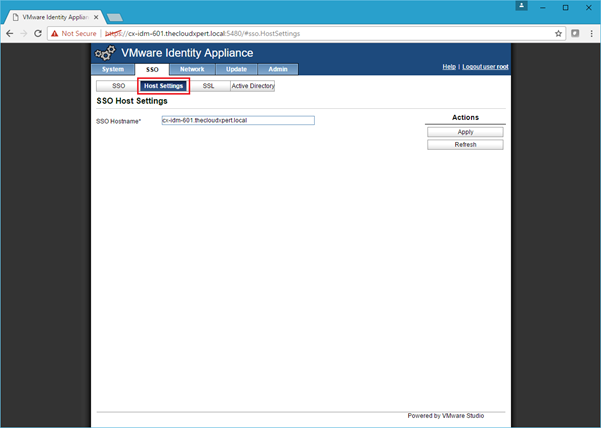Screen dimensions: 601x428
Task: Click the browser extension icon beside the star
Action: 575,33
